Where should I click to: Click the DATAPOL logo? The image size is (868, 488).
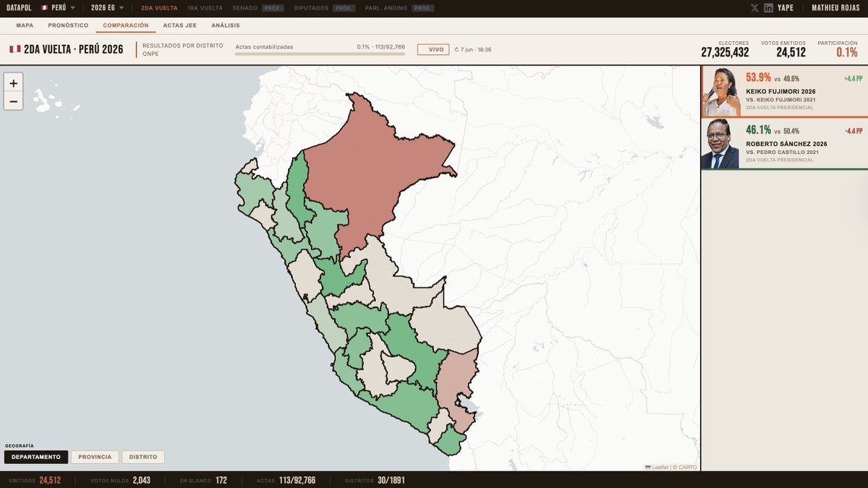coord(20,8)
